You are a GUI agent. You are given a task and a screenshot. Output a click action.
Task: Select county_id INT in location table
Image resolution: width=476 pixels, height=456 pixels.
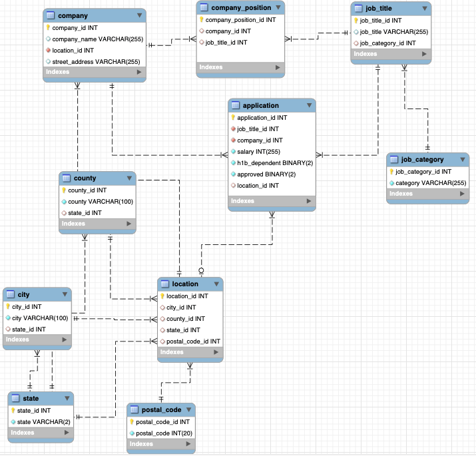(x=190, y=319)
